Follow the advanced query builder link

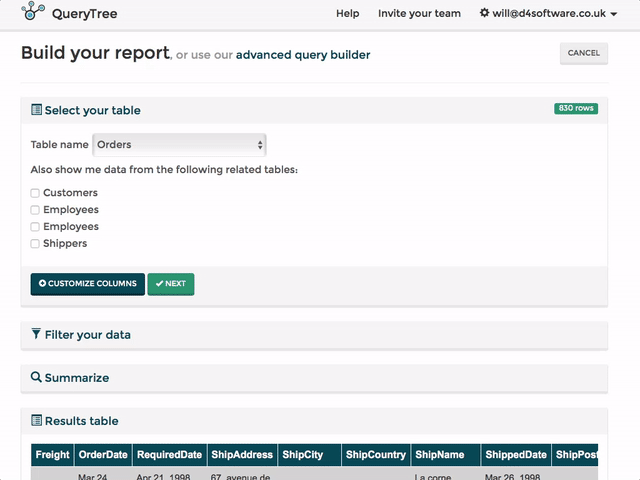tap(303, 55)
